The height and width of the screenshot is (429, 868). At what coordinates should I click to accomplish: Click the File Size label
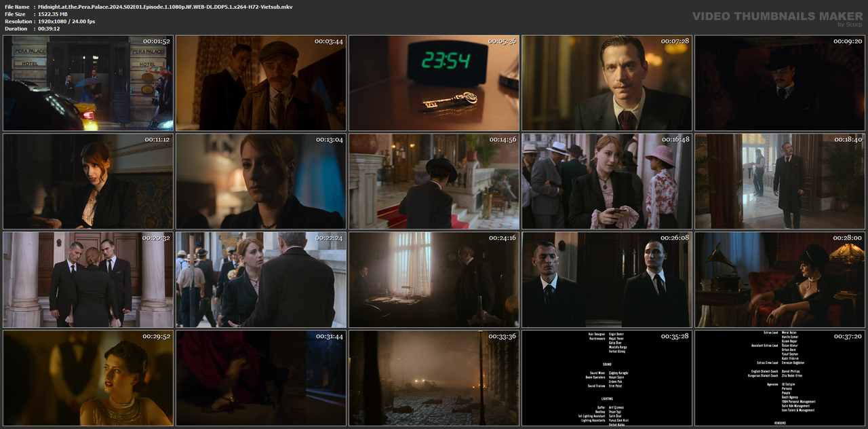[16, 14]
